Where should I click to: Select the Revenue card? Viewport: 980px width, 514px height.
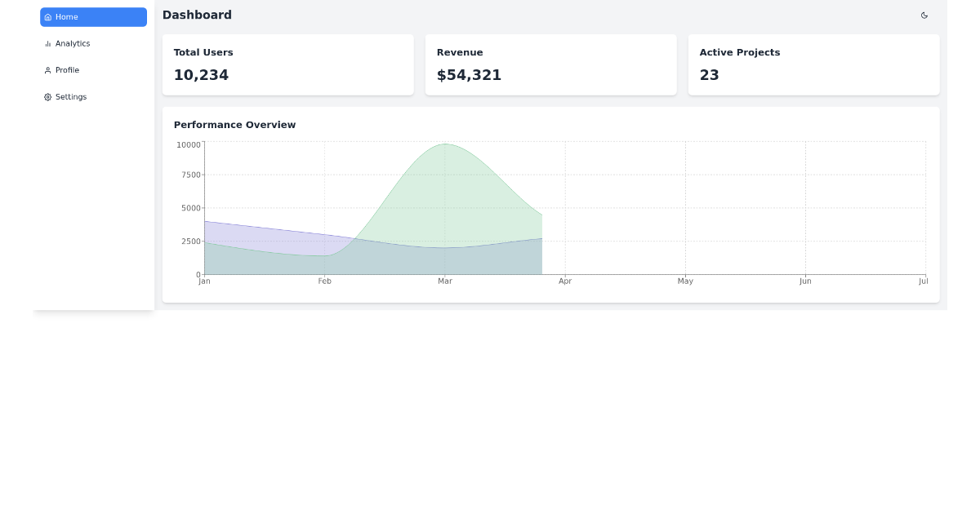(x=550, y=64)
